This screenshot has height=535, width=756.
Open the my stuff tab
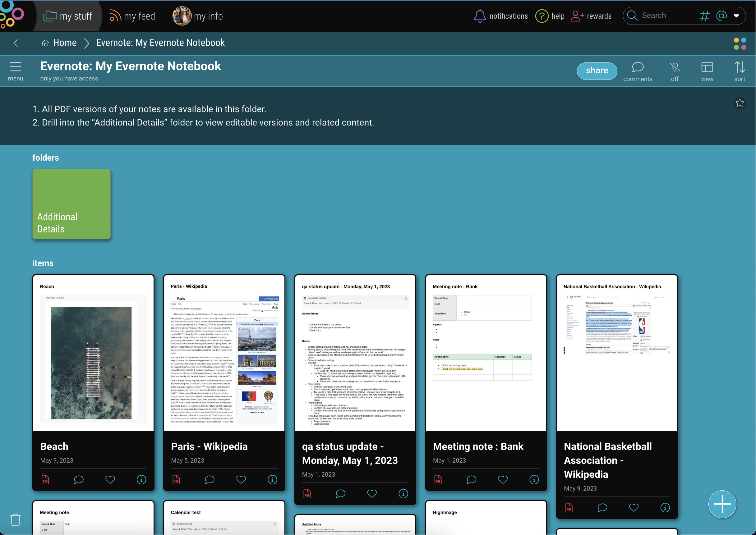click(68, 16)
